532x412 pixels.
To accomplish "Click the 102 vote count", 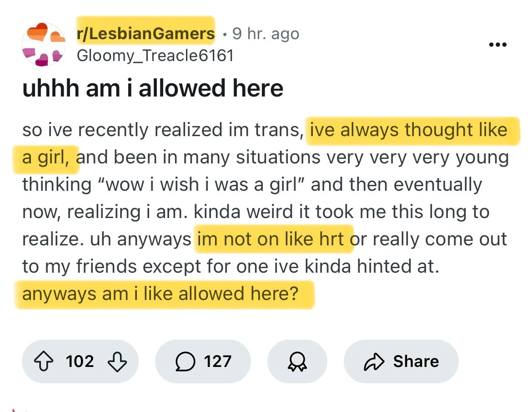I will pyautogui.click(x=80, y=361).
